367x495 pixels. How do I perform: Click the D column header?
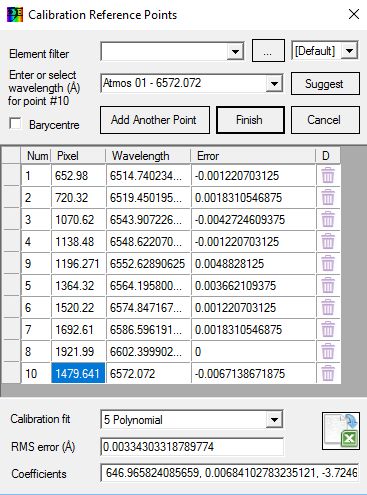[x=328, y=156]
